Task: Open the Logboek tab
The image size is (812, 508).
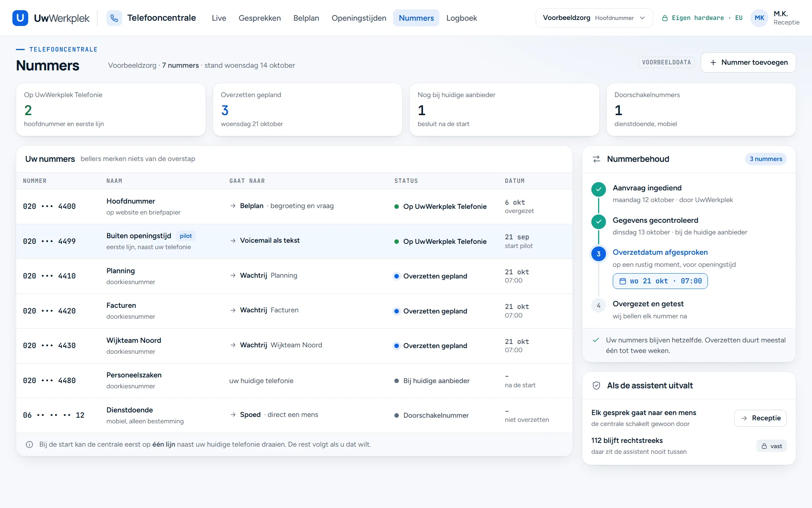Action: click(x=462, y=18)
